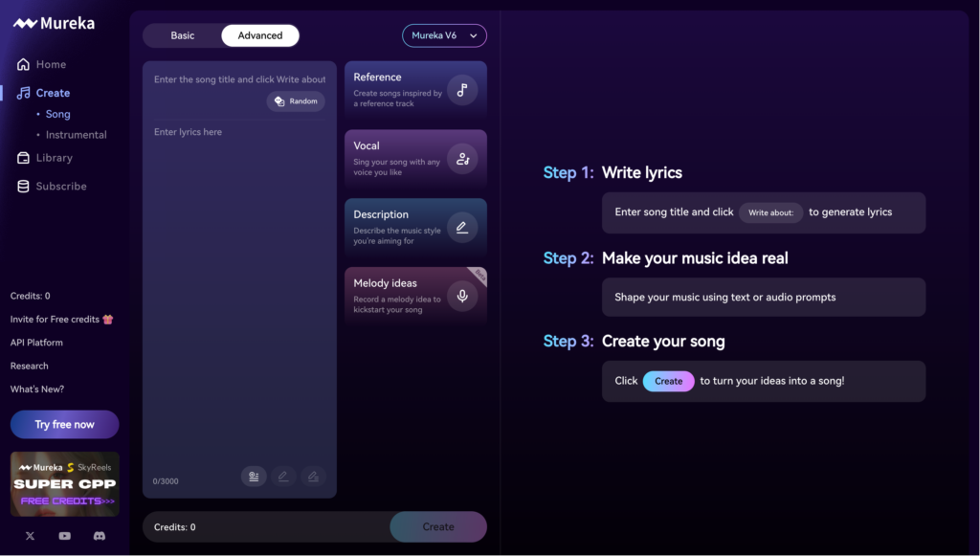
Task: Click into the Enter lyrics here area
Action: pyautogui.click(x=239, y=294)
